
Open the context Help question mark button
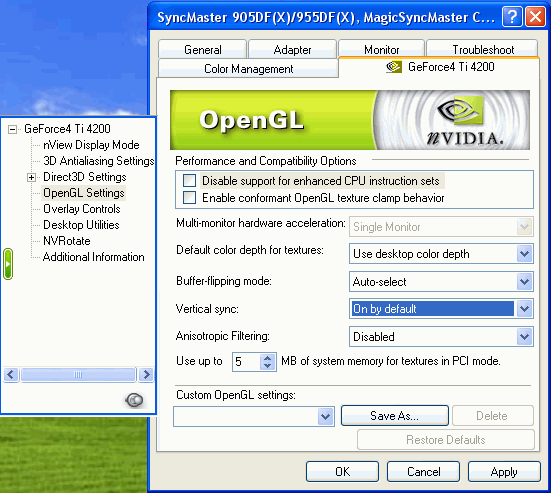coord(512,17)
